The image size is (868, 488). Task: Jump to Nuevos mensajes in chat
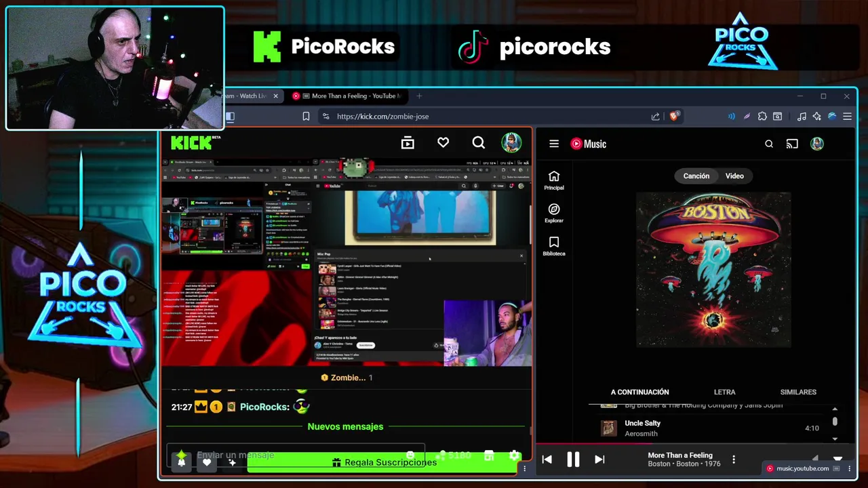coord(345,426)
